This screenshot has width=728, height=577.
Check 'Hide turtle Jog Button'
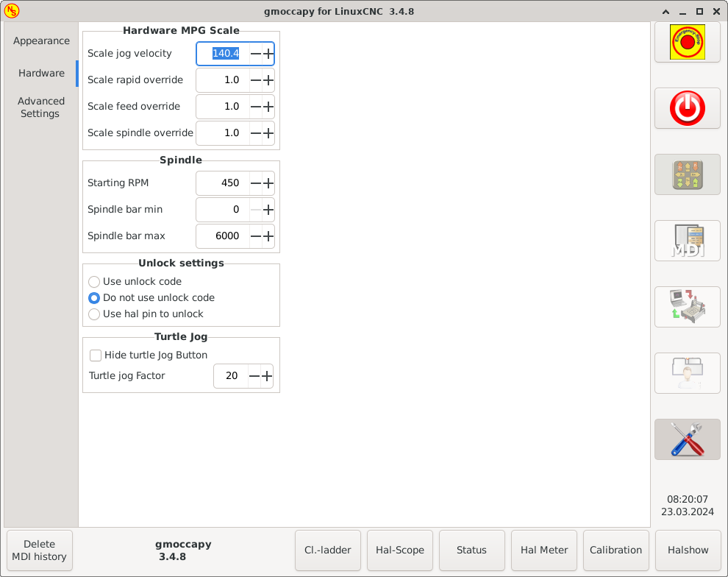(96, 355)
